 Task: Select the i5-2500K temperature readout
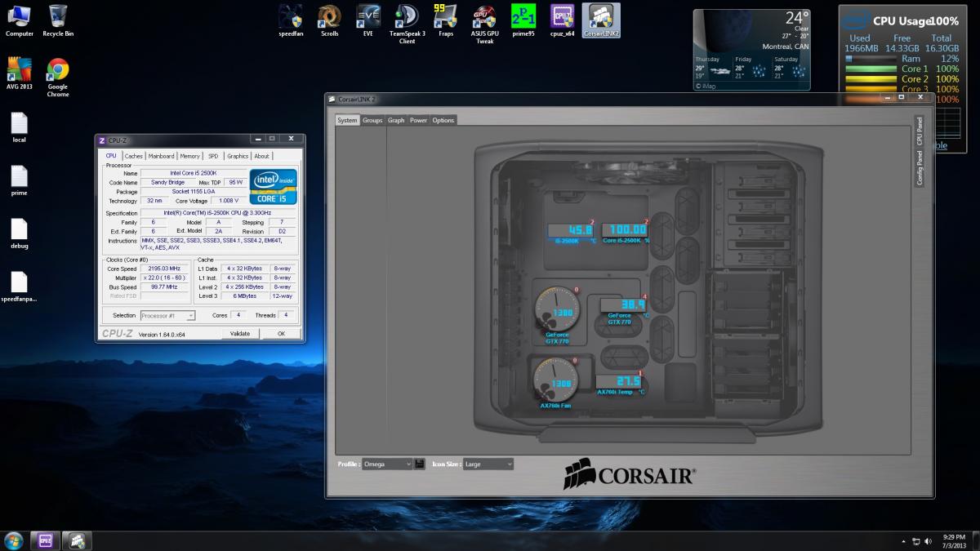570,233
